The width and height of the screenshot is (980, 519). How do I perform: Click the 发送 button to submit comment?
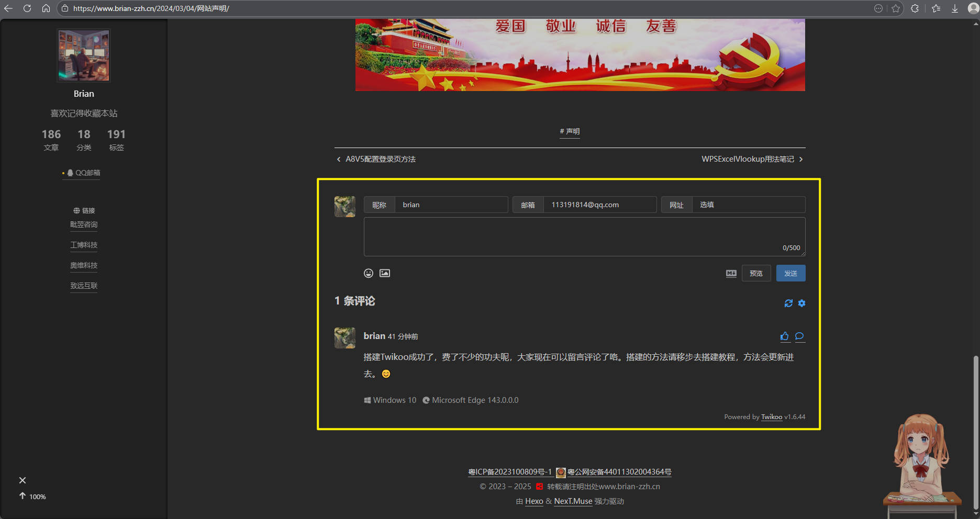pos(791,273)
